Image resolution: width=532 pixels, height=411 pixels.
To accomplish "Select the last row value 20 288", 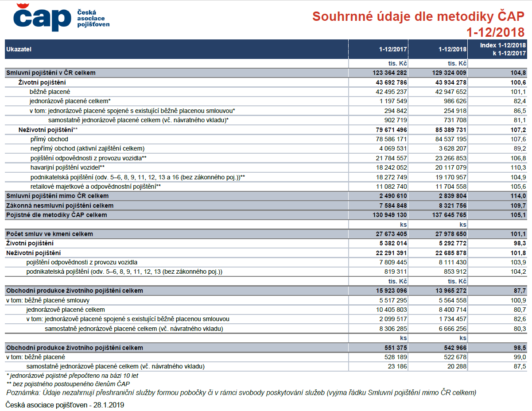I will pos(456,366).
